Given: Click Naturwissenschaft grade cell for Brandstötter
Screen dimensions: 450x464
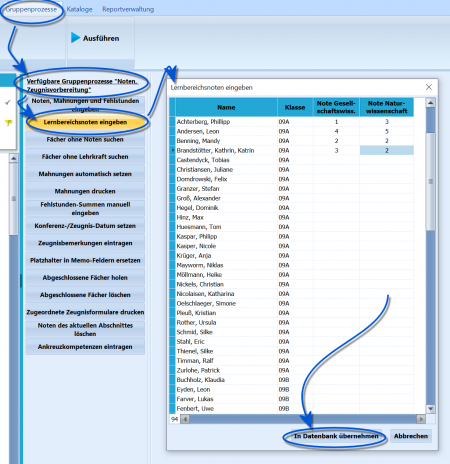Looking at the screenshot, I should coord(387,150).
